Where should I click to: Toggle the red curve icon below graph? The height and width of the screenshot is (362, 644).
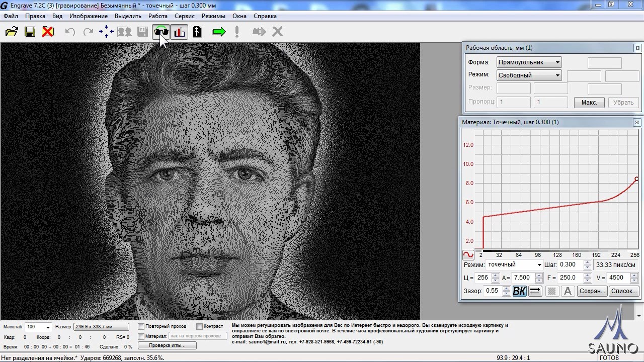[468, 255]
